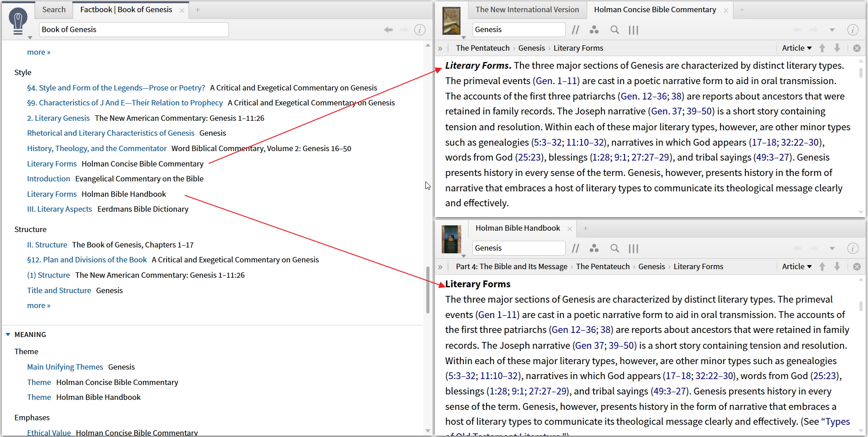
Task: Go to next article in Bible Handbook
Action: [837, 266]
